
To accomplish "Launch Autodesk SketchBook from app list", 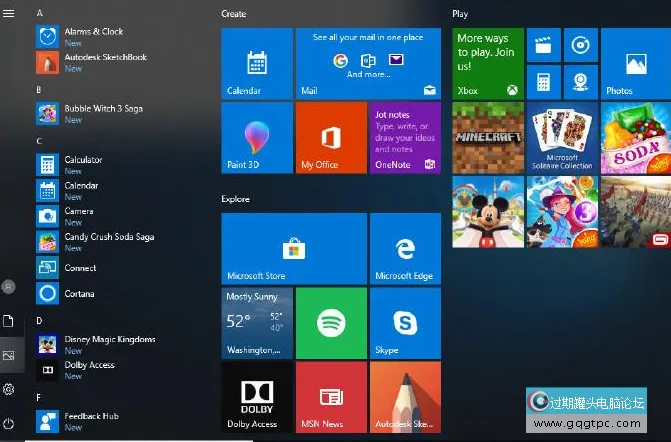I will click(92, 62).
